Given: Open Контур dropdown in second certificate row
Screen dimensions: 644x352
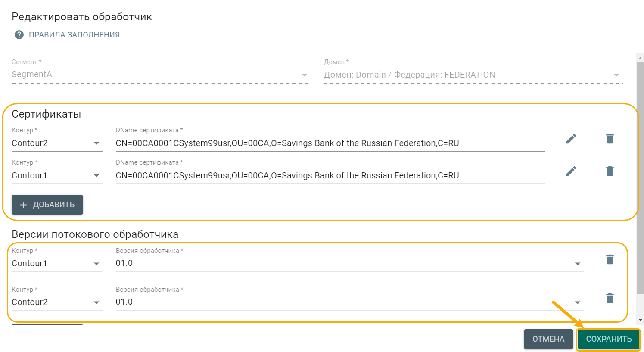Looking at the screenshot, I should 96,176.
